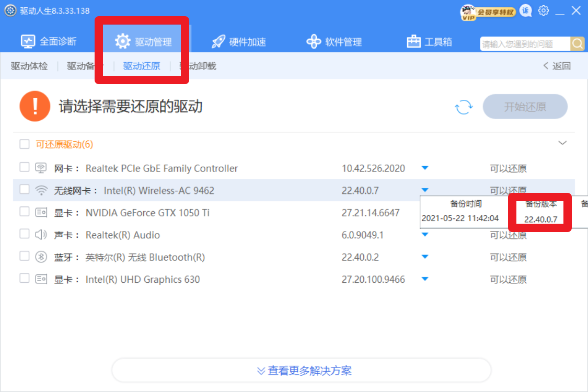Click Bluetooth icon in the Bluetooth driver row
The width and height of the screenshot is (588, 392).
click(41, 257)
